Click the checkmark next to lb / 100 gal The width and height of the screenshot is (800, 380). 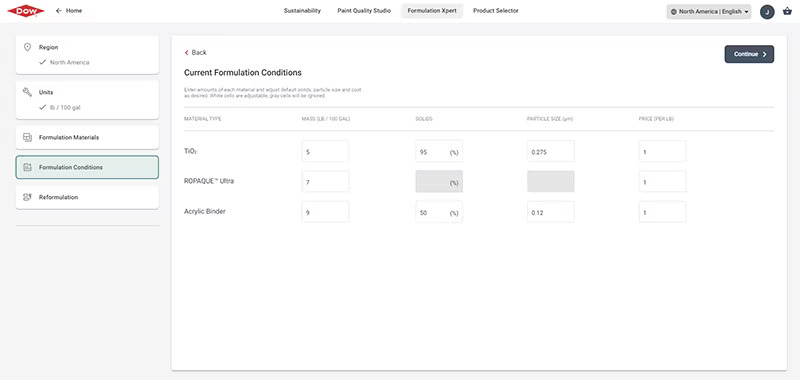43,108
